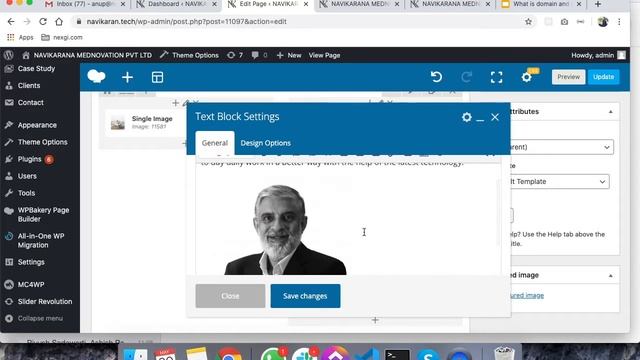
Task: Click the Save changes button
Action: pyautogui.click(x=305, y=296)
